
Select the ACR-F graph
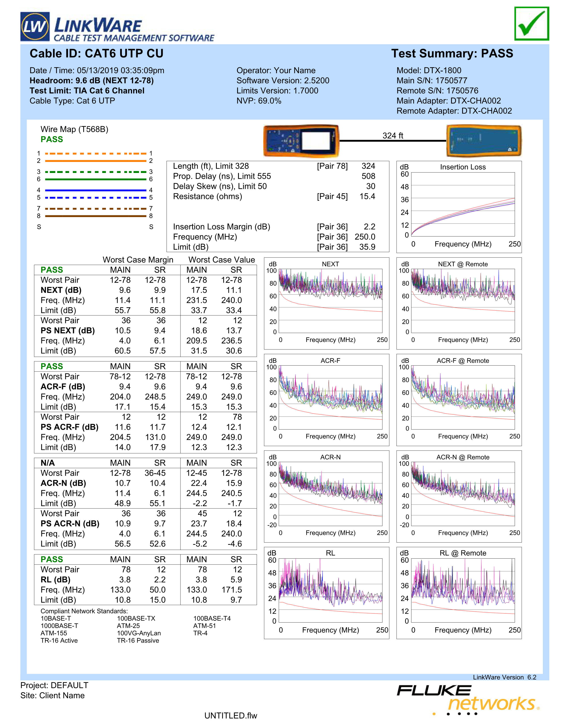(330, 397)
